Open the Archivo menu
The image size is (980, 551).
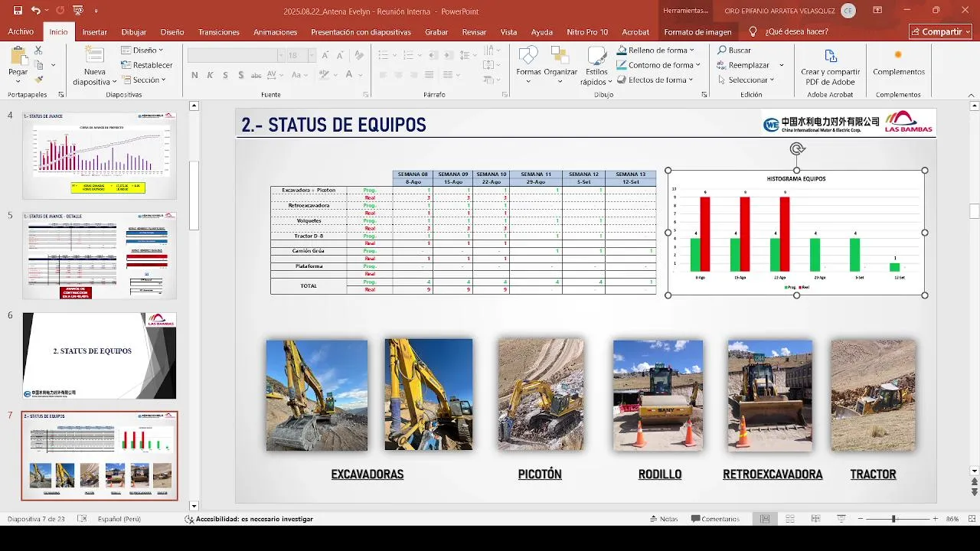click(21, 32)
